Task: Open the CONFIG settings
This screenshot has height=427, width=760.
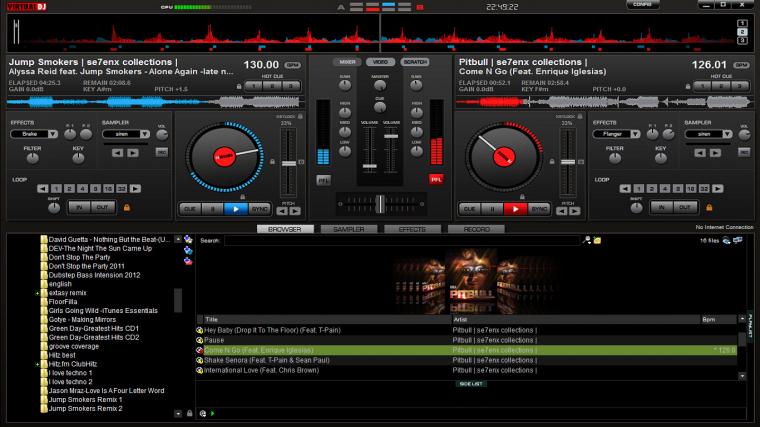Action: click(642, 5)
